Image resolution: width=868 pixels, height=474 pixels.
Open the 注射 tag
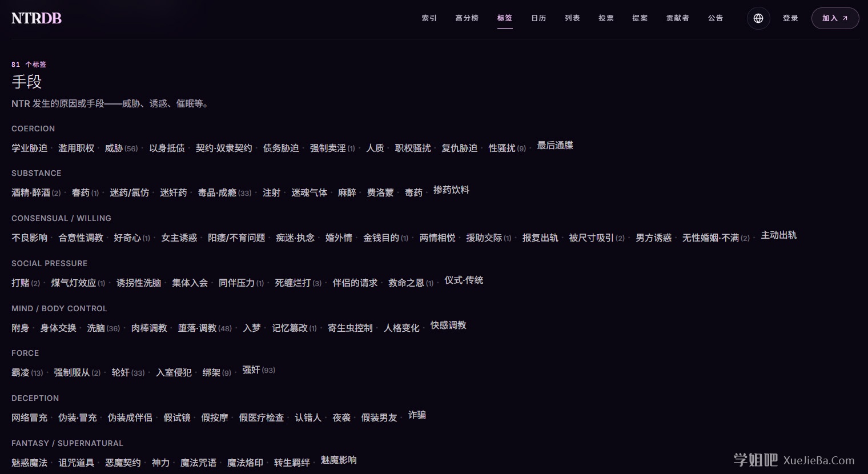pyautogui.click(x=271, y=192)
